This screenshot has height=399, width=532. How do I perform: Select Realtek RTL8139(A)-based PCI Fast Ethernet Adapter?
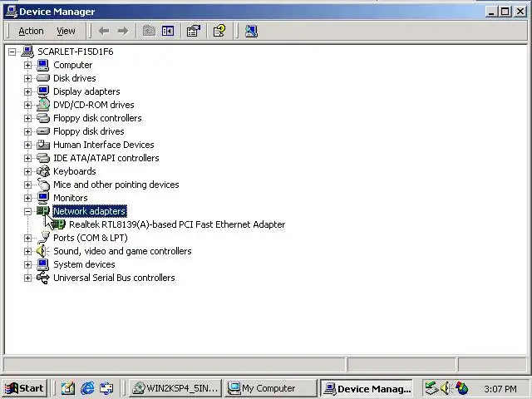177,224
